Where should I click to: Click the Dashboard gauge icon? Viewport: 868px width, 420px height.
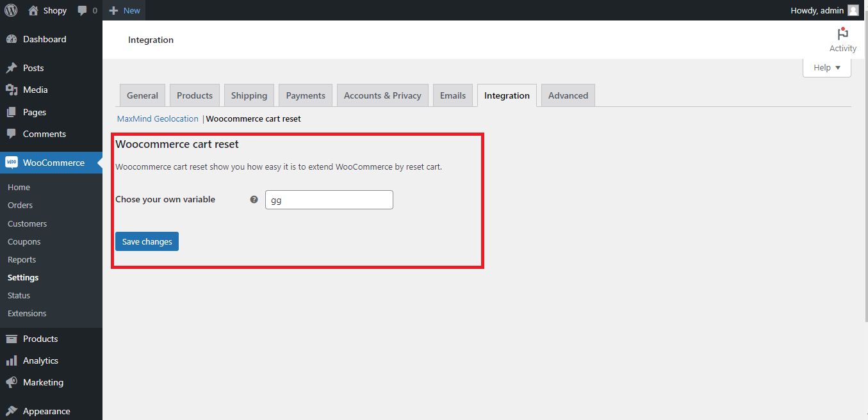(12, 39)
